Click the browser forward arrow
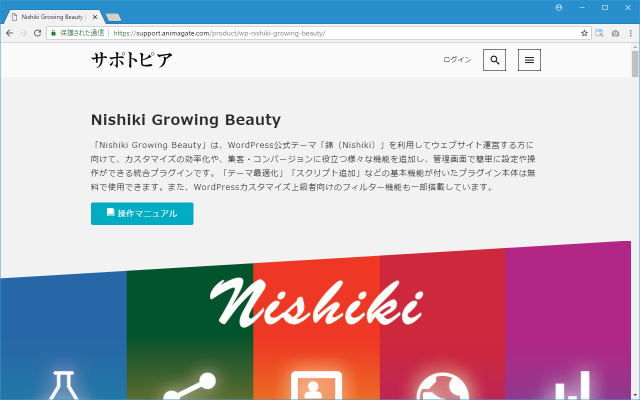 pyautogui.click(x=23, y=33)
